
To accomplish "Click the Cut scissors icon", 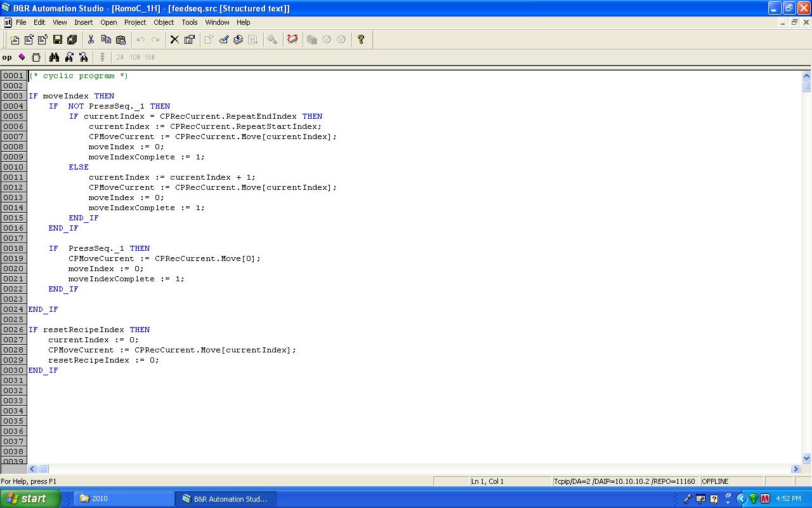I will point(91,39).
